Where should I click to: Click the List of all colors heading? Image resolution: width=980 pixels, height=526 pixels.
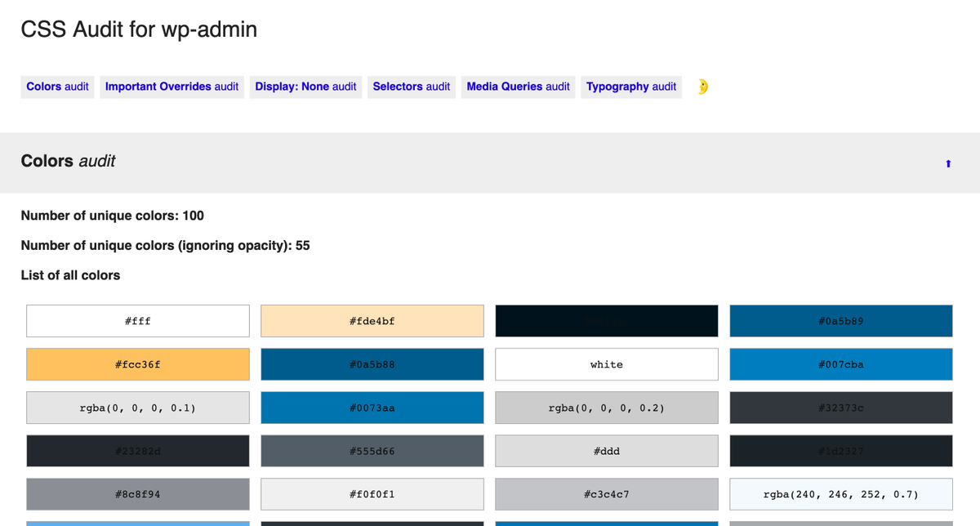click(x=70, y=275)
